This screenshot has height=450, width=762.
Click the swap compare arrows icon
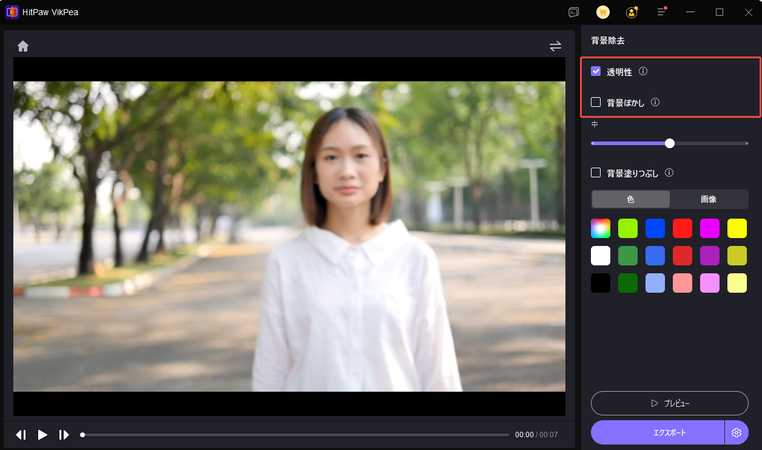click(x=555, y=46)
